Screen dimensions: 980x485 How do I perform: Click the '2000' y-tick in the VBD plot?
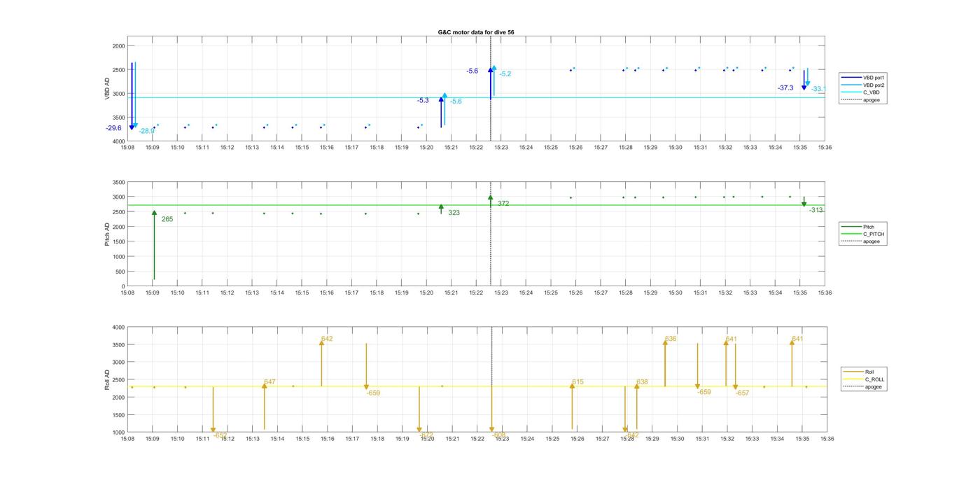coord(118,46)
